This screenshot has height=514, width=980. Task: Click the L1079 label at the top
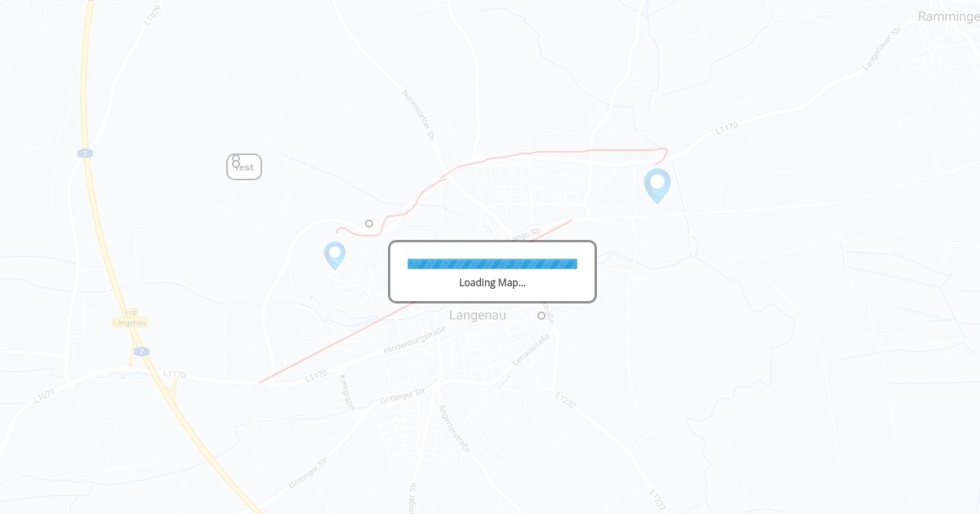(153, 16)
